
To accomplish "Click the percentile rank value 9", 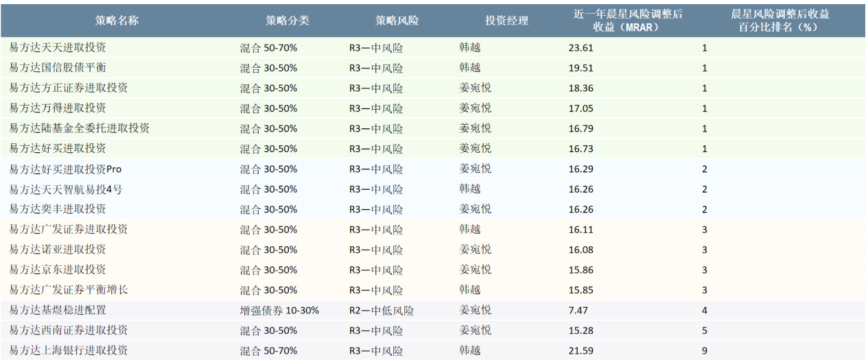I will click(x=704, y=351).
